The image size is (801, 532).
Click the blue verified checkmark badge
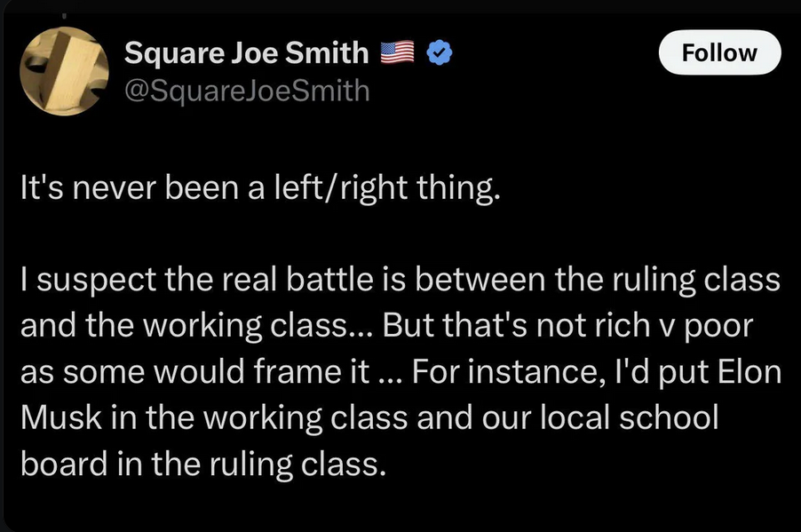pyautogui.click(x=440, y=52)
